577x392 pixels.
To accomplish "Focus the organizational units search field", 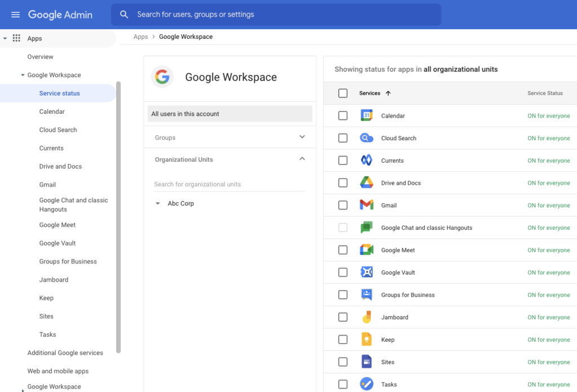I will 229,184.
